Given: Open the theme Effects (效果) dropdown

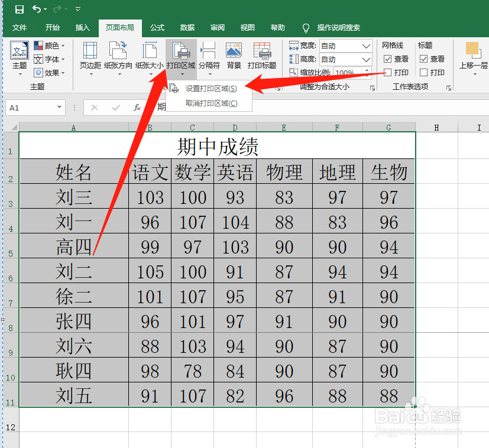Looking at the screenshot, I should [49, 73].
